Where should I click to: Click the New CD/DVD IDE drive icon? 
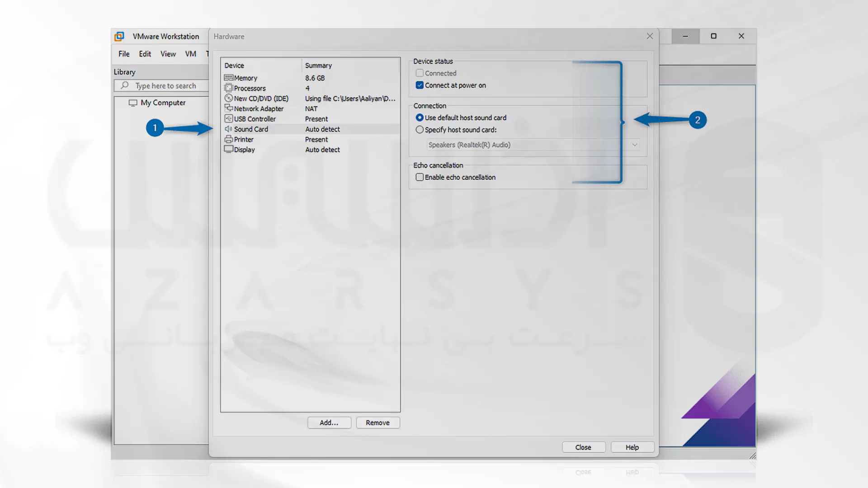[228, 99]
